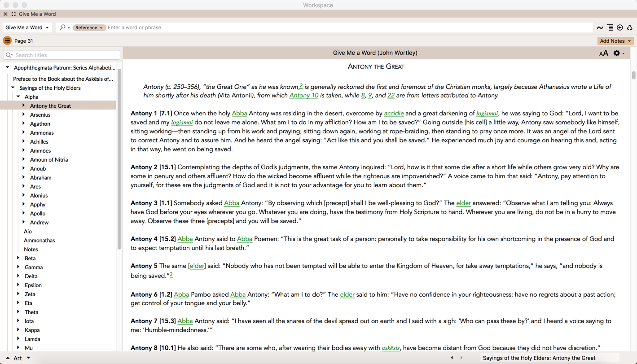637x364 pixels.
Task: Expand the pane with the fullscreen icon
Action: (13, 14)
